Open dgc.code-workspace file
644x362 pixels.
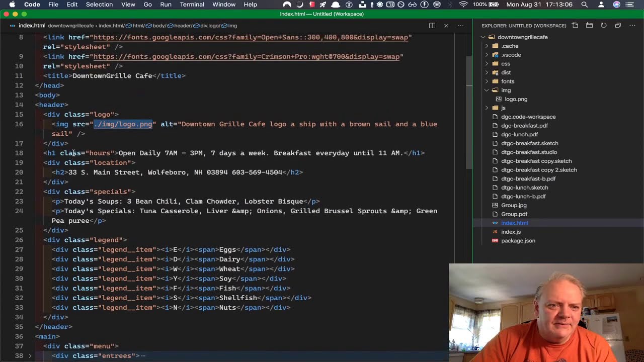pos(528,117)
